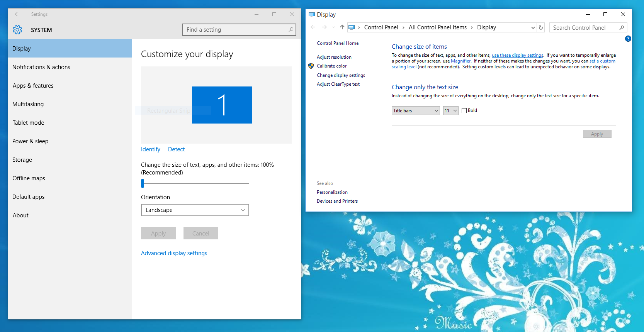Open Multitasking settings
This screenshot has width=644, height=332.
click(x=70, y=104)
